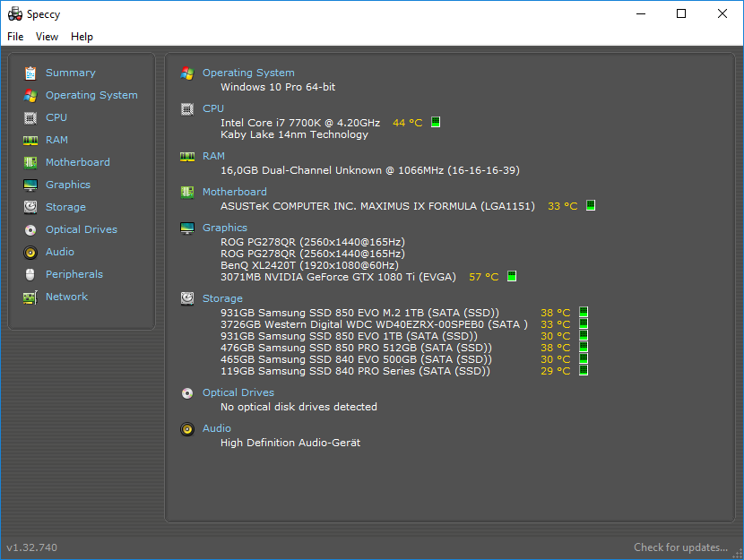The image size is (744, 560).
Task: Click the GTX 1080 Ti temperature indicator
Action: [512, 277]
